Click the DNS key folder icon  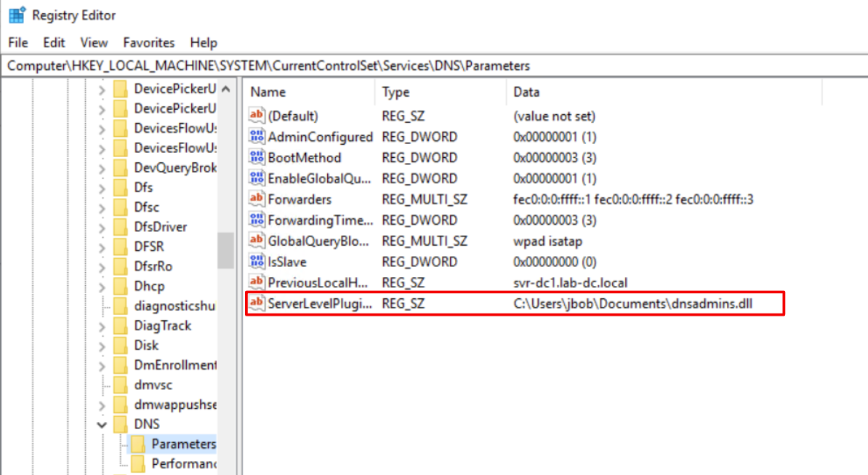tap(121, 424)
